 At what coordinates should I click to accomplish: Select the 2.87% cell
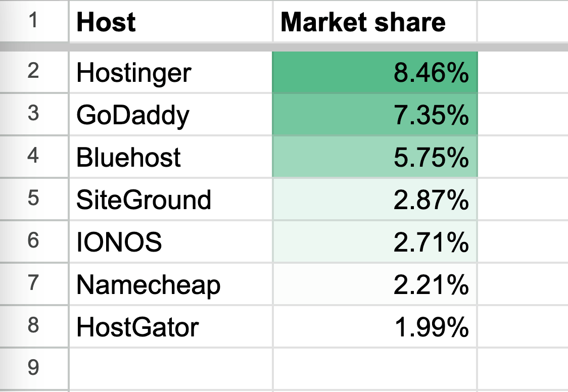(374, 199)
